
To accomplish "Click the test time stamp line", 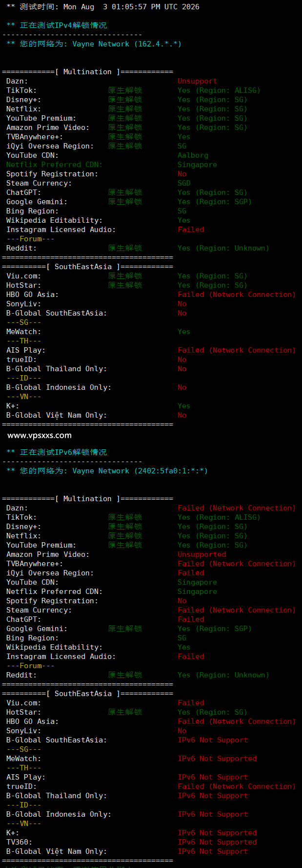I will coord(103,7).
